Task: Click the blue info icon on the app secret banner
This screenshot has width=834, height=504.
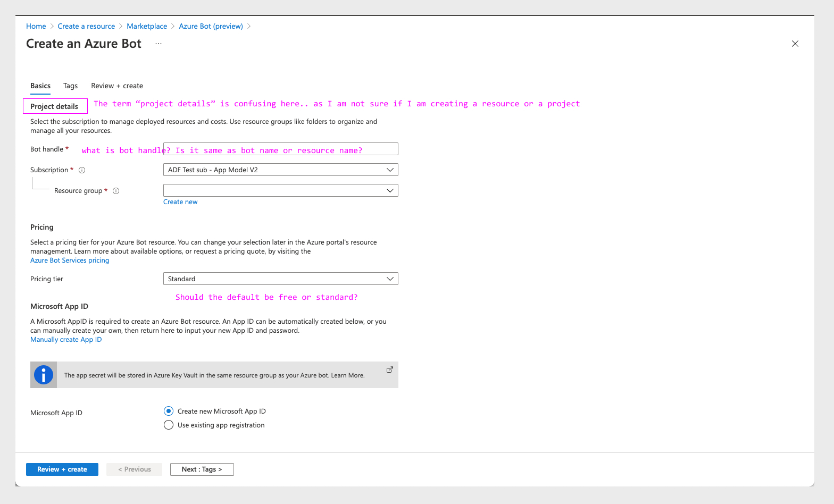Action: (x=43, y=374)
